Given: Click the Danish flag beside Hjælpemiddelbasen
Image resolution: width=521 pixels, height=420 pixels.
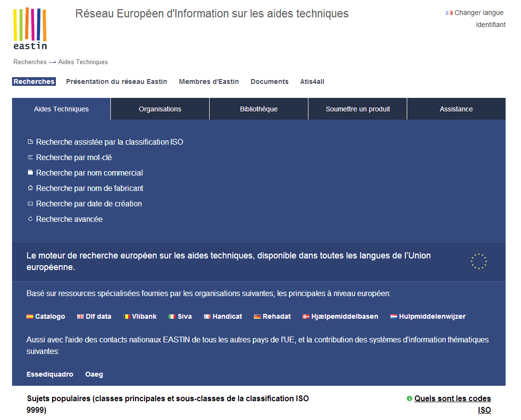Looking at the screenshot, I should pyautogui.click(x=306, y=317).
